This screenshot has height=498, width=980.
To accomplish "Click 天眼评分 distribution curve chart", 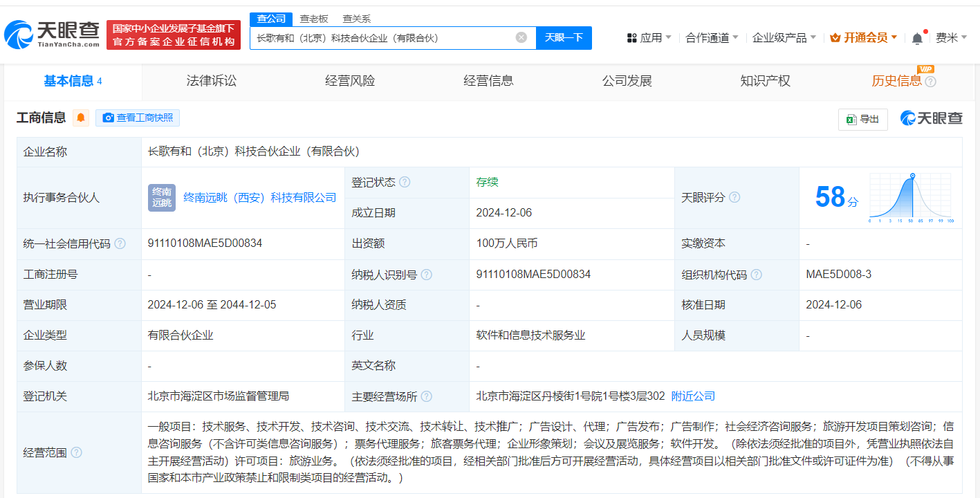I will click(x=912, y=198).
